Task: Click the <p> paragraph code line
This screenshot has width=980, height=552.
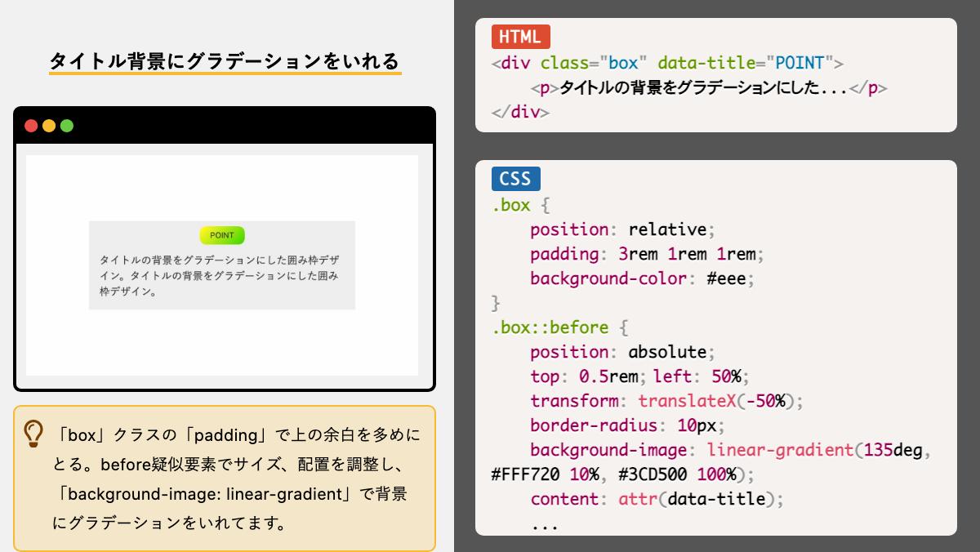Action: pyautogui.click(x=708, y=87)
